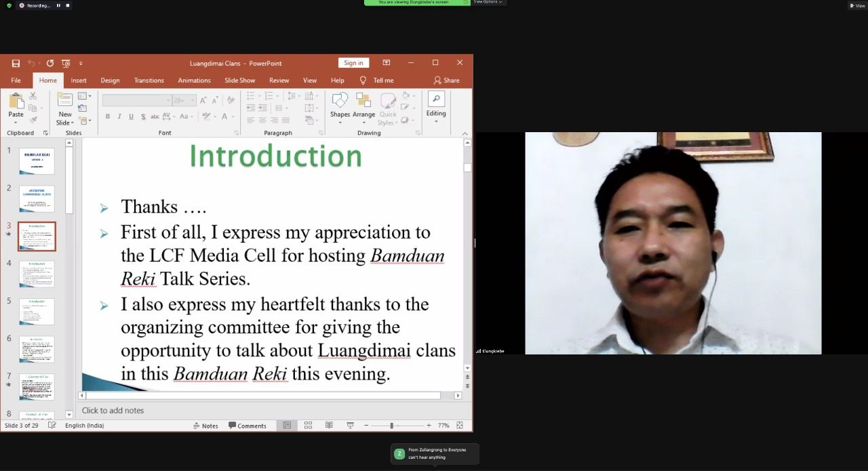
Task: Click the Share button
Action: coord(446,80)
